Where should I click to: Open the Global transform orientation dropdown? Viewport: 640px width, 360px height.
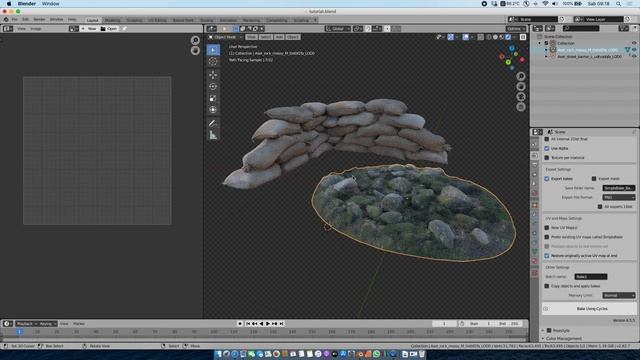(338, 29)
